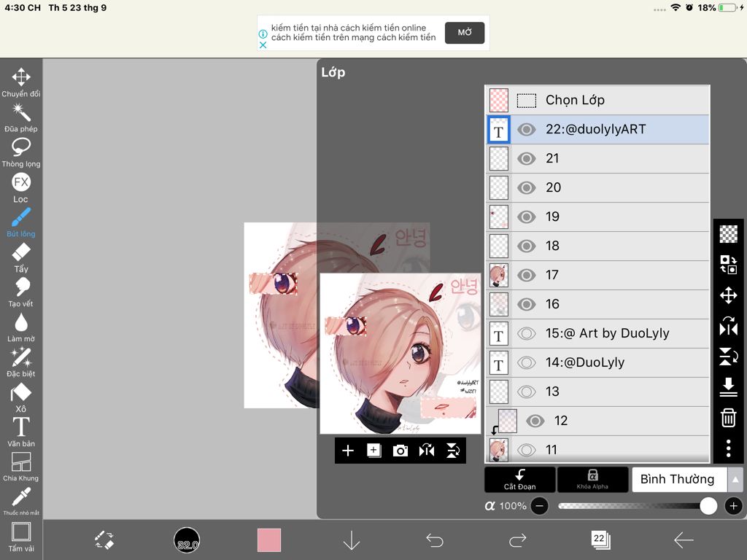Click the Chọn Lớp selection layer row
This screenshot has width=747, height=560.
(x=598, y=100)
